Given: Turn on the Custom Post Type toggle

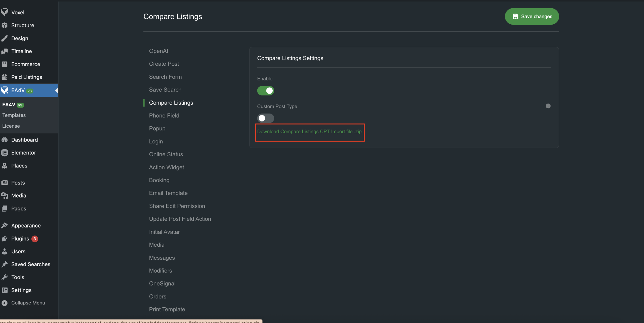Looking at the screenshot, I should coord(265,118).
